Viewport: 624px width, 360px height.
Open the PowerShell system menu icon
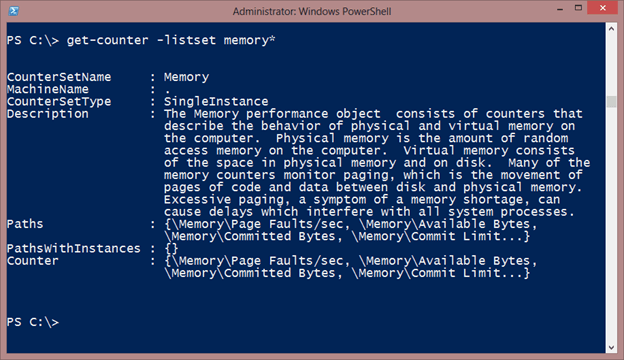point(14,11)
